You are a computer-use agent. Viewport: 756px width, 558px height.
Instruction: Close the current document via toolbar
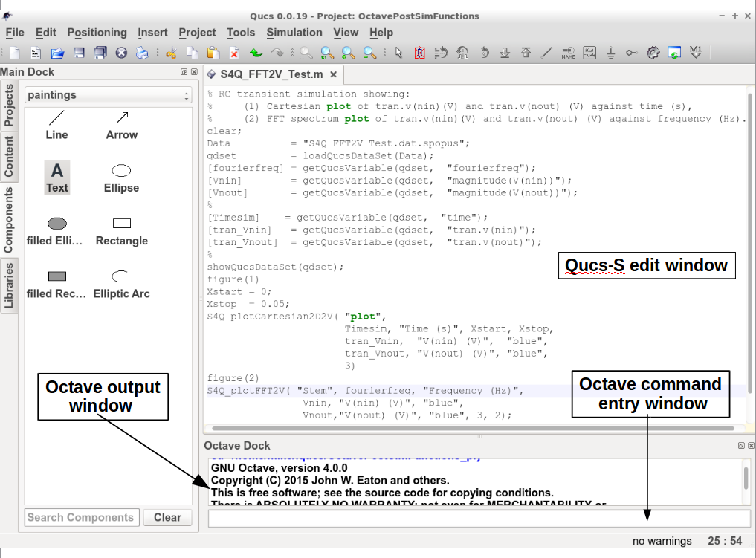click(121, 53)
